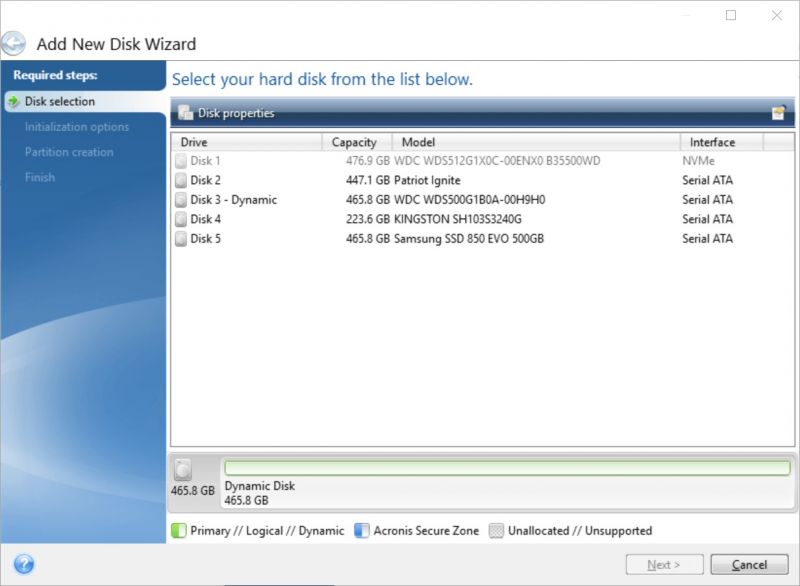Select the Disk 2 row label
Viewport: 800px width, 586px height.
206,181
